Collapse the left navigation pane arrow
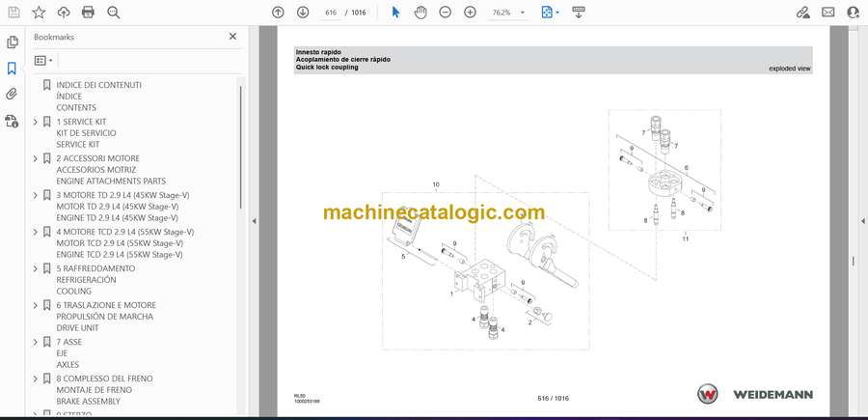This screenshot has height=420, width=868. pyautogui.click(x=254, y=221)
